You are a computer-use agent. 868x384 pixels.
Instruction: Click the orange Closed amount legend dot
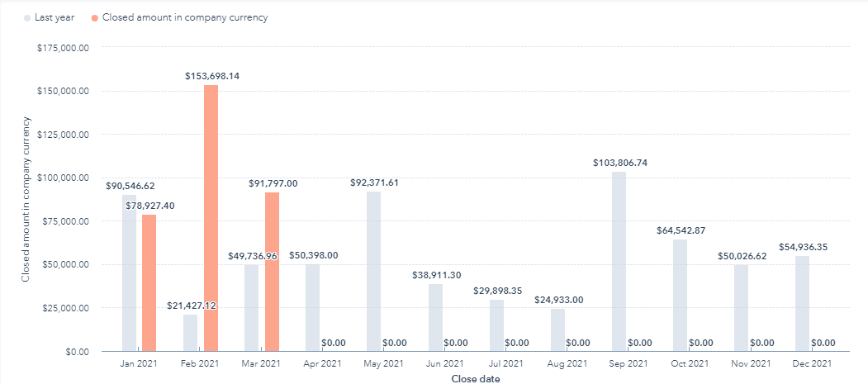coord(95,17)
